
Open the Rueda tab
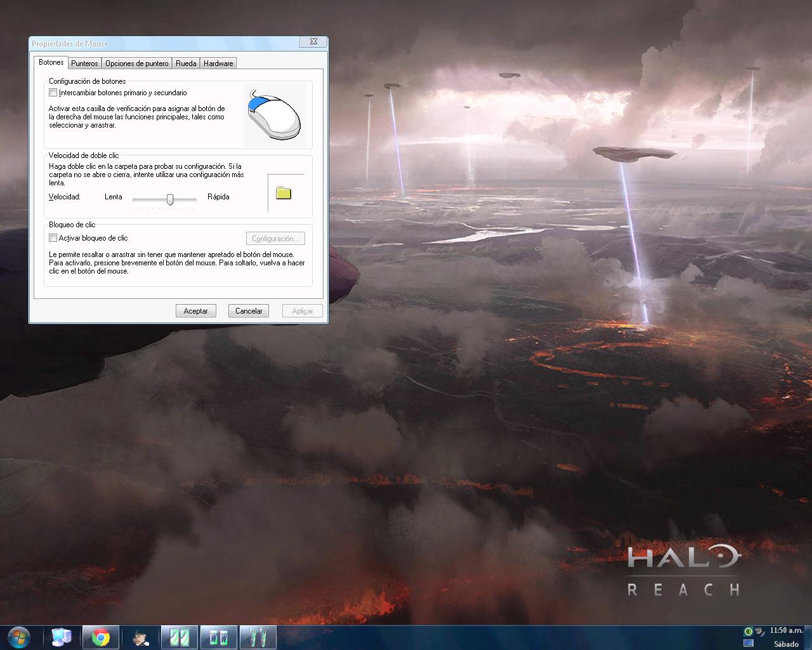coord(185,63)
